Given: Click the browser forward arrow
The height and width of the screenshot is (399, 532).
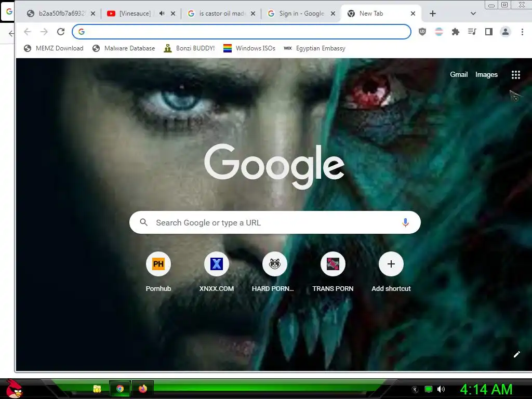Looking at the screenshot, I should point(44,32).
